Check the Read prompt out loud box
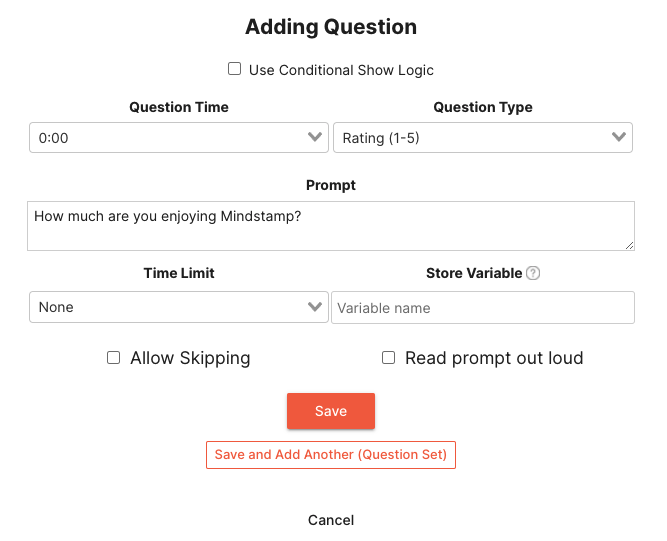Image resolution: width=667 pixels, height=541 pixels. (389, 357)
